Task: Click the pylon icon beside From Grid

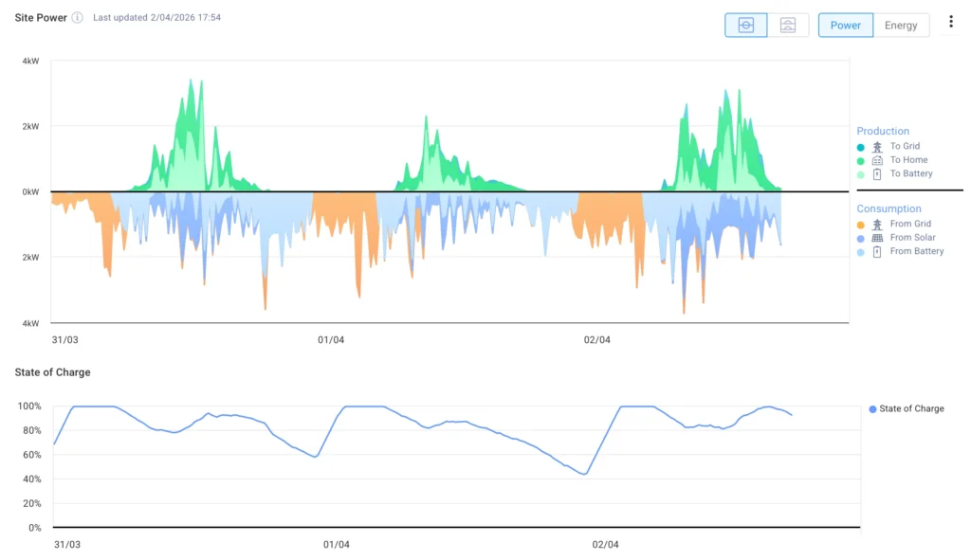Action: click(877, 225)
